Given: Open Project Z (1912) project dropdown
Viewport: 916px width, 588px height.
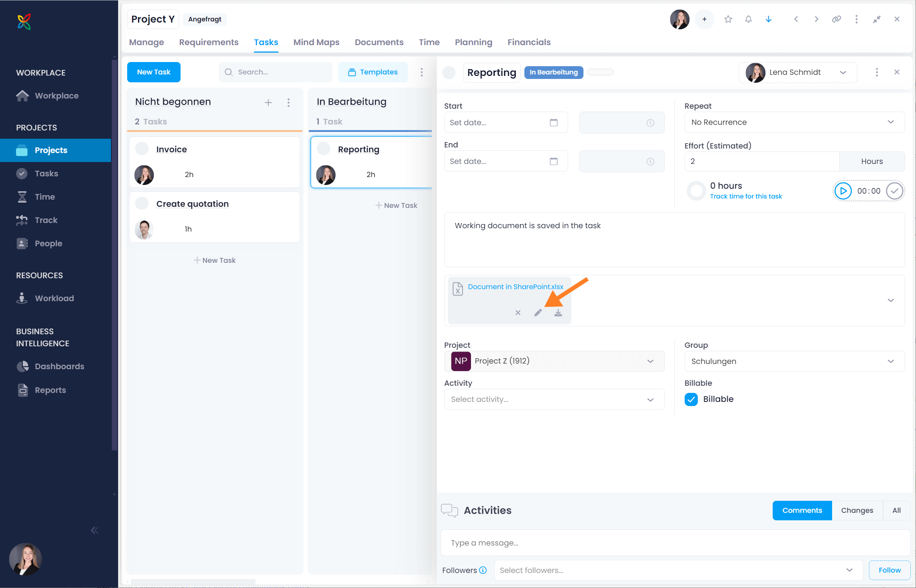Looking at the screenshot, I should pos(554,361).
